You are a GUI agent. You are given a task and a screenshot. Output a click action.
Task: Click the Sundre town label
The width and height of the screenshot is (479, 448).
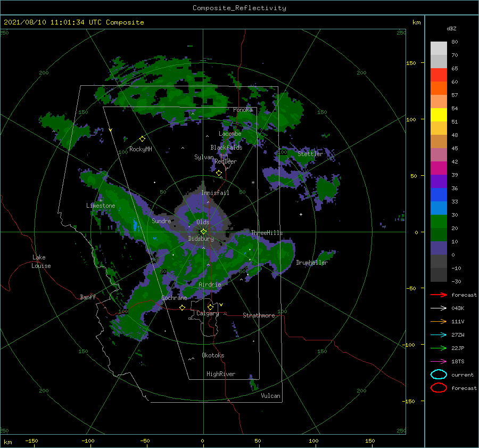tap(161, 221)
